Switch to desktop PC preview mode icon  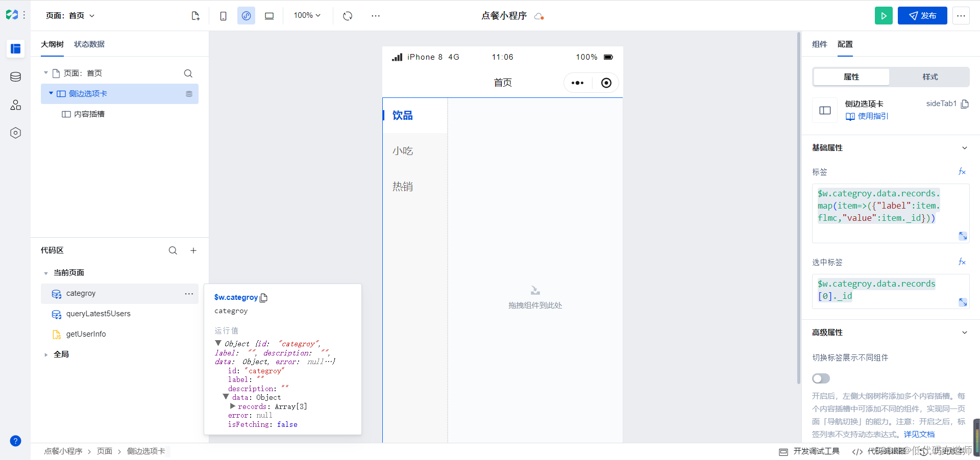tap(269, 16)
